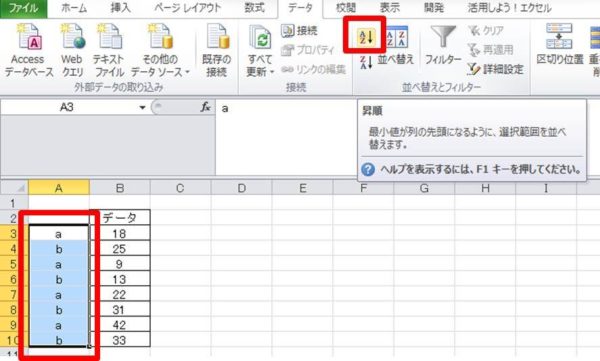Click the データ header cell B2

120,218
